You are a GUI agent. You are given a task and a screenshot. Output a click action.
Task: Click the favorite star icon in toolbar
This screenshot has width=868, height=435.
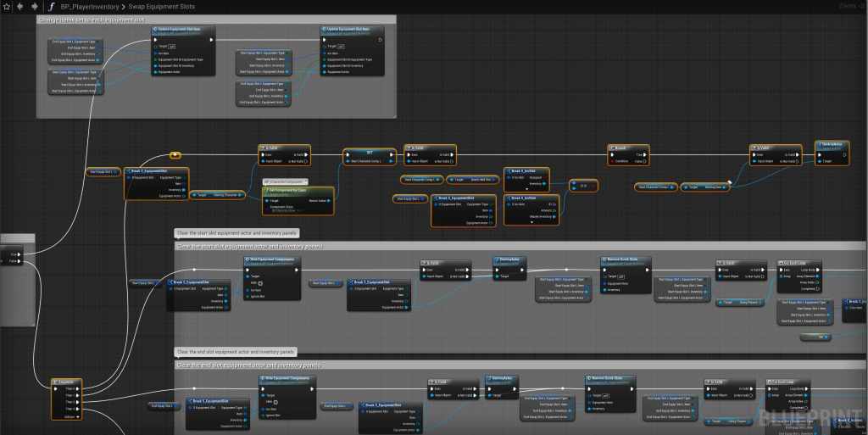[x=6, y=6]
